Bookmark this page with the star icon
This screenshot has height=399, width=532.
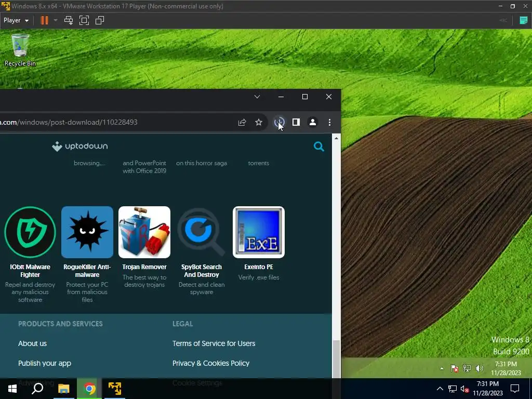tap(259, 122)
